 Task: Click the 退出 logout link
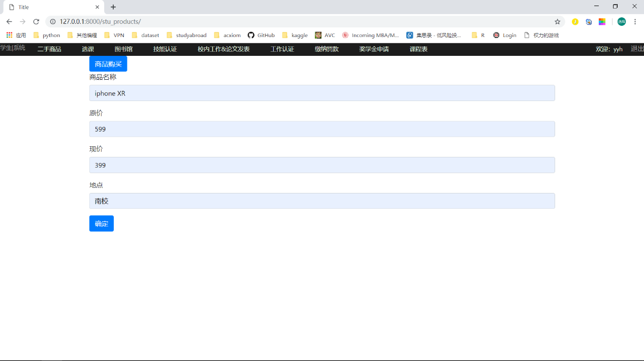[637, 49]
